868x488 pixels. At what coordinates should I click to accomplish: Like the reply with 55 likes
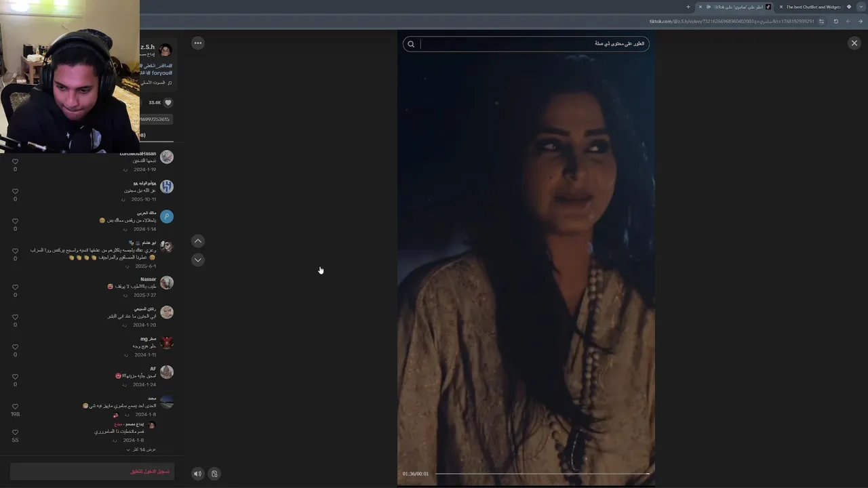pos(15,432)
